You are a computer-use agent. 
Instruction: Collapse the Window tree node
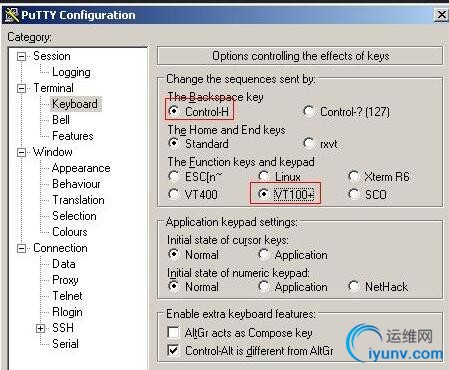[21, 152]
